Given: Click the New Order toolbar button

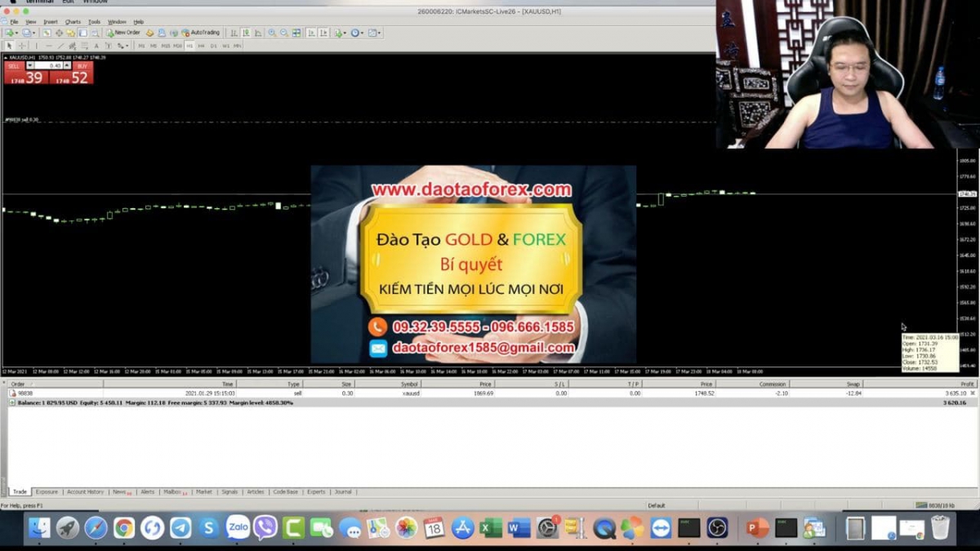Looking at the screenshot, I should tap(123, 33).
